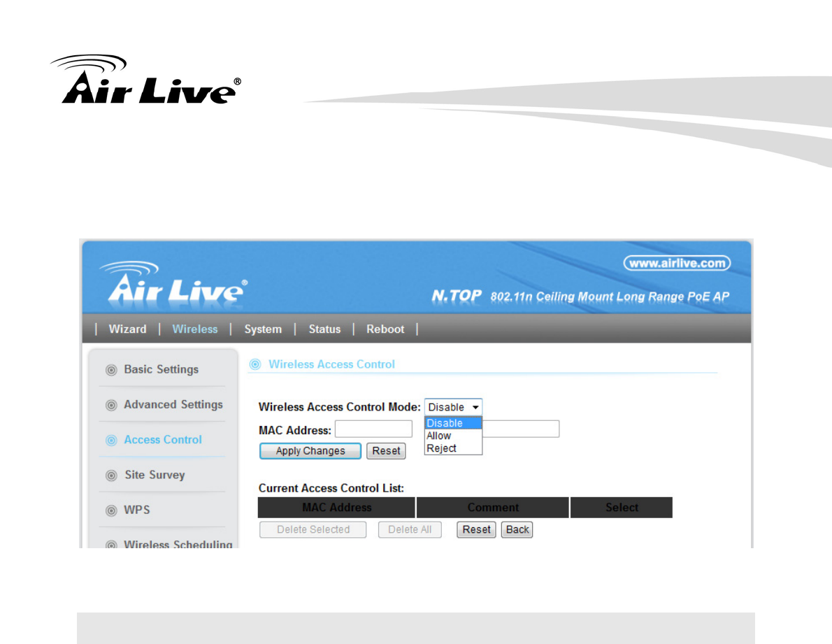This screenshot has width=832, height=644.
Task: Click the field right of dropdown list
Action: [521, 429]
